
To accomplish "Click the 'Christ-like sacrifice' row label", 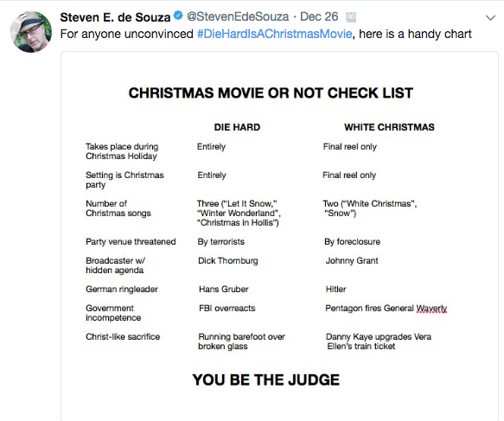I will (x=123, y=337).
